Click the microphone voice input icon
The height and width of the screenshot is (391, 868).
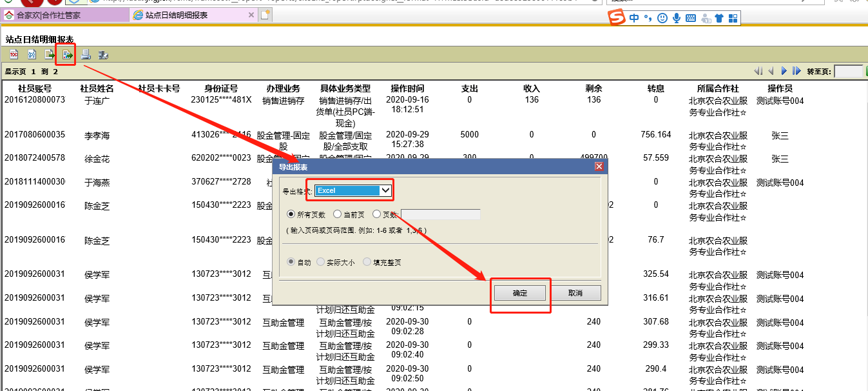click(677, 19)
